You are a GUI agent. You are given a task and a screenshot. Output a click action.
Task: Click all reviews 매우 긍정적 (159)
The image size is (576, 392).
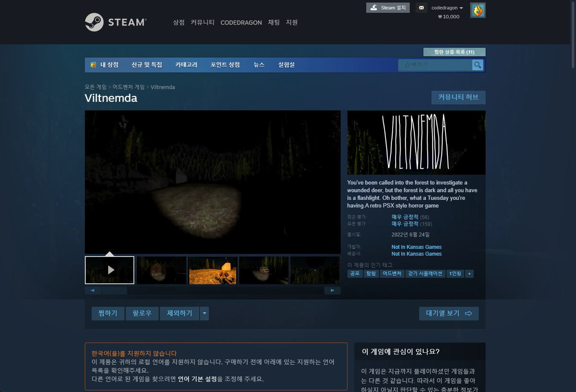tap(412, 224)
